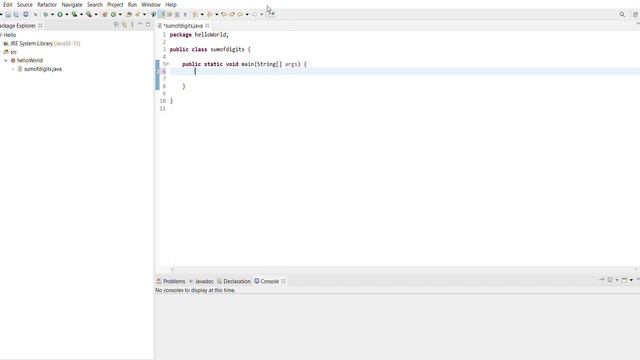640x360 pixels.
Task: Maximize the Package Explorer view
Action: [148, 25]
